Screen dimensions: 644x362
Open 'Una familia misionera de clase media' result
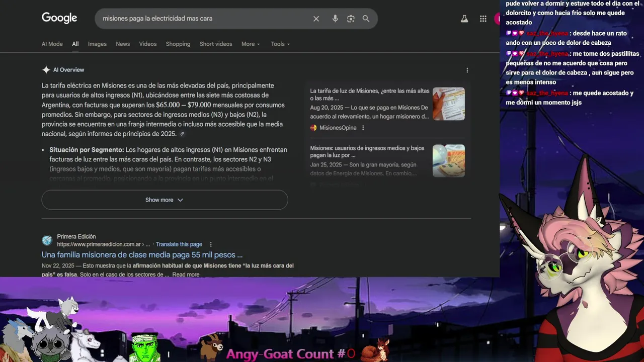point(142,255)
